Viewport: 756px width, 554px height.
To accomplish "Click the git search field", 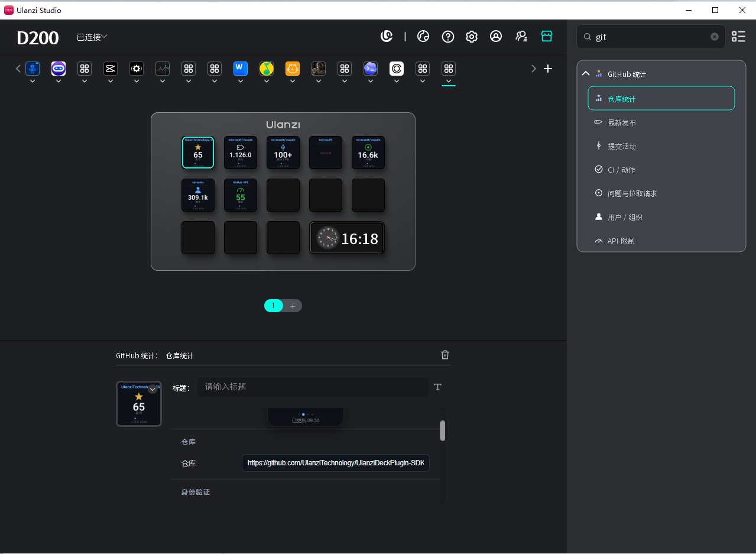I will (651, 37).
